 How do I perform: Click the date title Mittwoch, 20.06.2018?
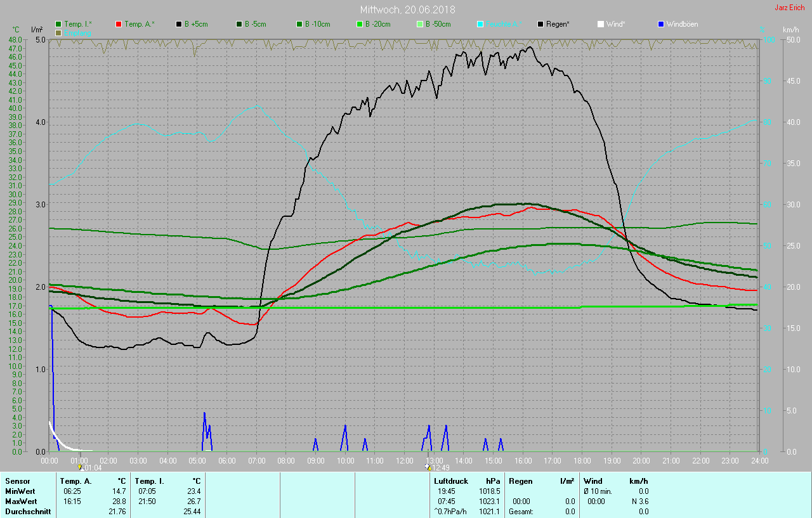click(x=407, y=10)
